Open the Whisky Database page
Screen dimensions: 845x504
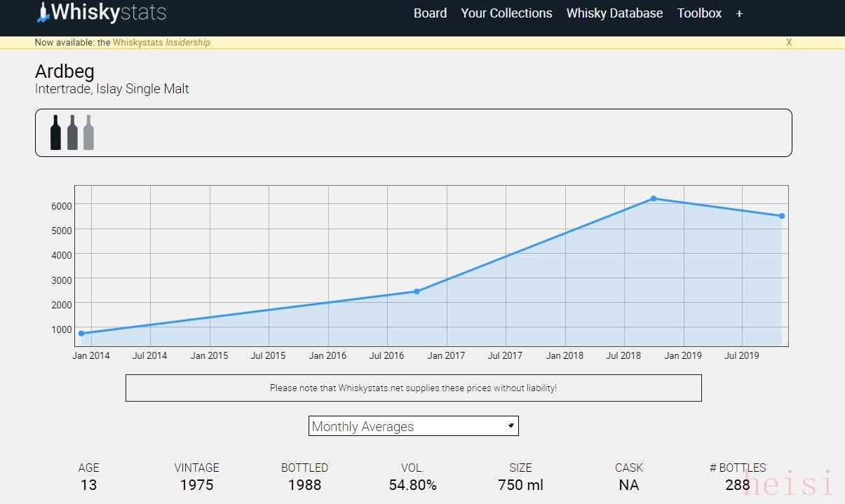tap(614, 13)
